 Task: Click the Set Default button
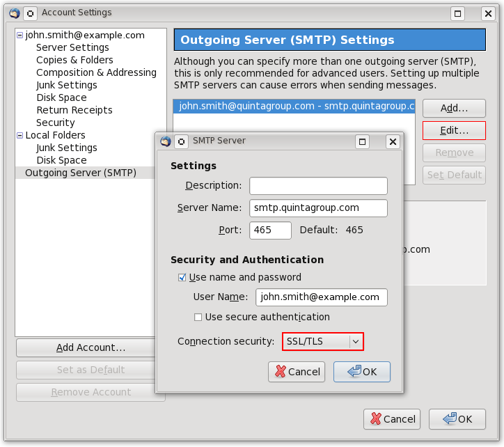(454, 175)
